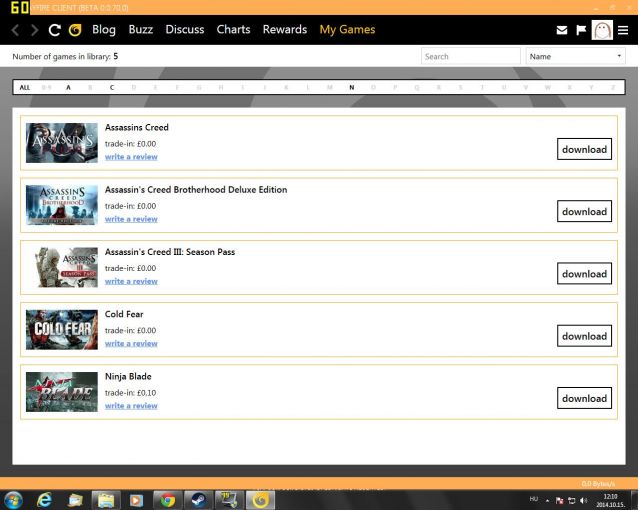
Task: Open notifications via the flag icon
Action: click(581, 30)
